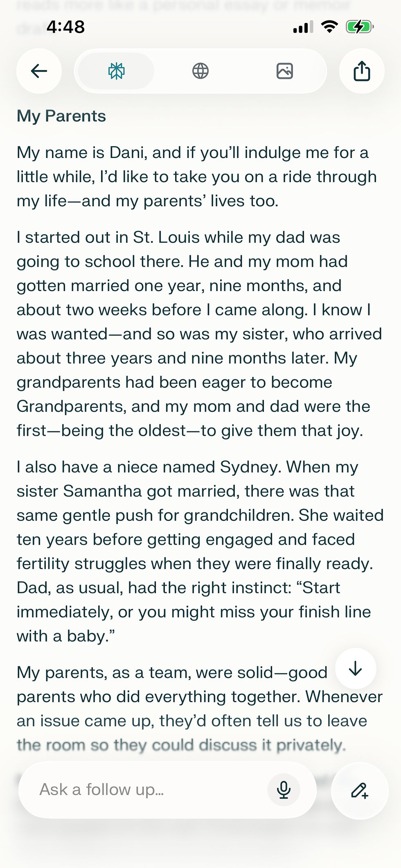This screenshot has width=401, height=868.
Task: Tap the microphone for voice input
Action: pyautogui.click(x=284, y=789)
